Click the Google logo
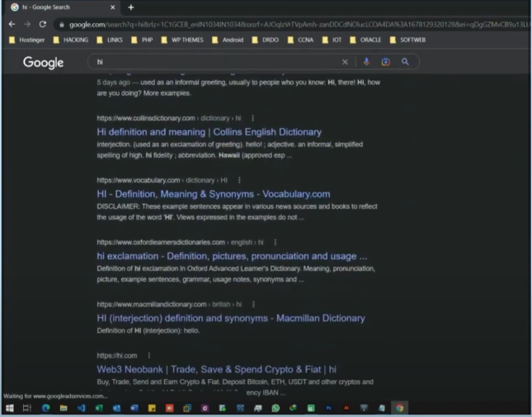Viewport: 532px width, 417px height. pos(43,63)
